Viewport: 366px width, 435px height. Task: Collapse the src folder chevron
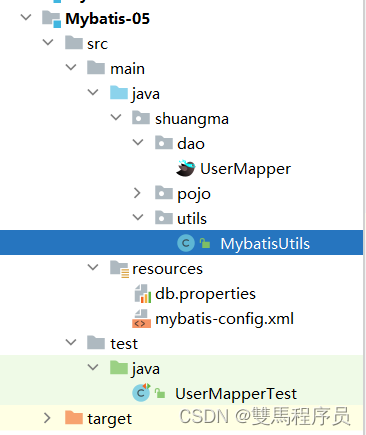(48, 42)
